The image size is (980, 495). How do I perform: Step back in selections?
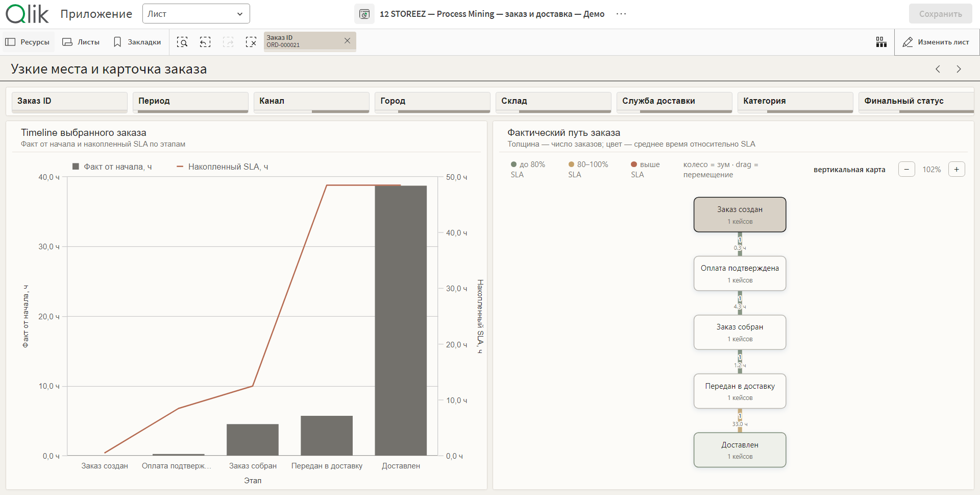tap(205, 42)
